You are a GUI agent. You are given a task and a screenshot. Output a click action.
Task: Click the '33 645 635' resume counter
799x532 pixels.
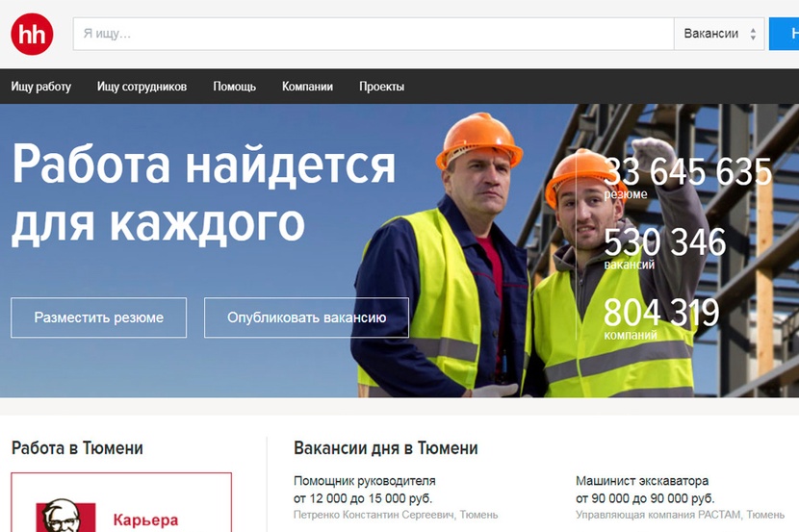[688, 171]
